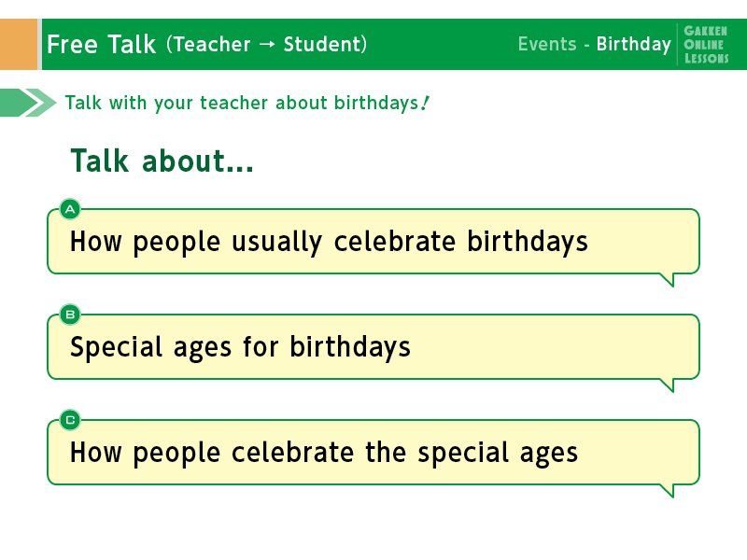Click the green double-chevron arrow icon
747x560 pixels.
coord(28,103)
